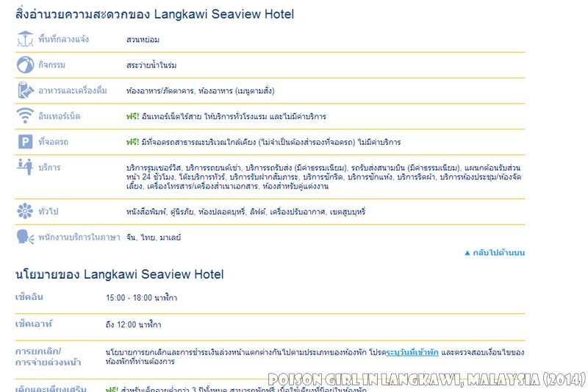This screenshot has width=588, height=392.
Task: Click the เช็คเอาท์ label
Action: (33, 324)
